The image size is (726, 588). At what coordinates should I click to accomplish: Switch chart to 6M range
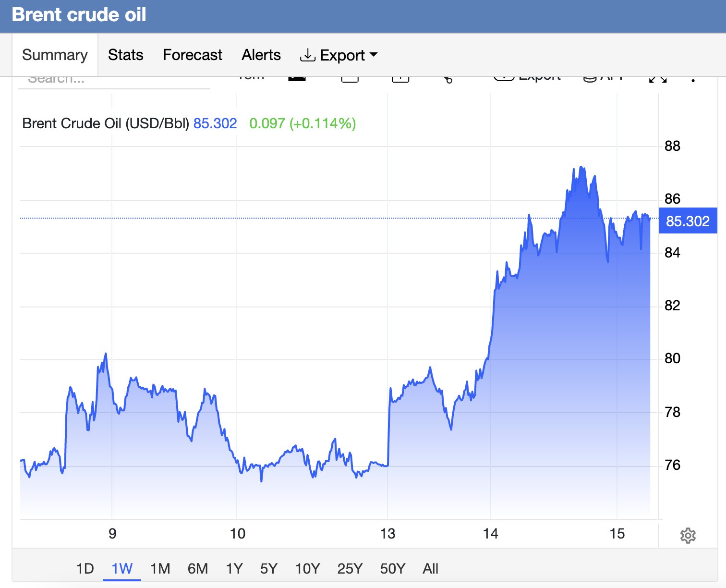point(197,569)
